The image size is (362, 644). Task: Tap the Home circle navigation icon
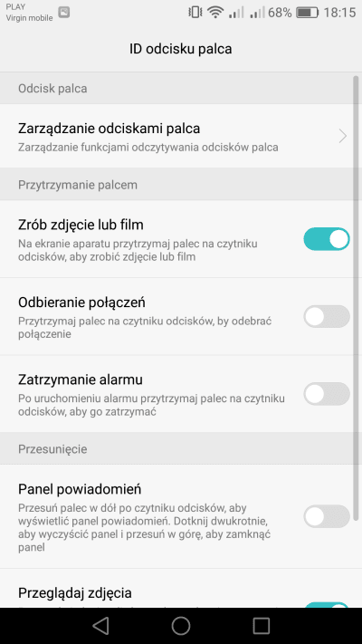181,626
